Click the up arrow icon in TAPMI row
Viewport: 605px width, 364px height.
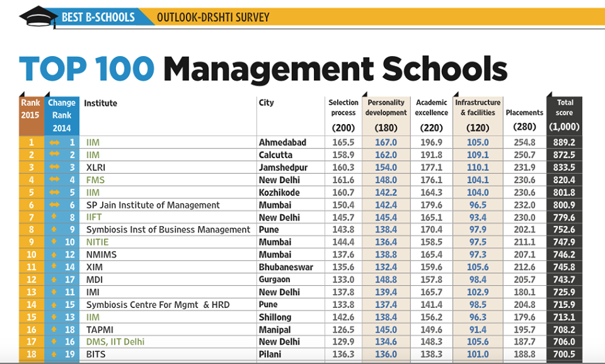point(54,329)
